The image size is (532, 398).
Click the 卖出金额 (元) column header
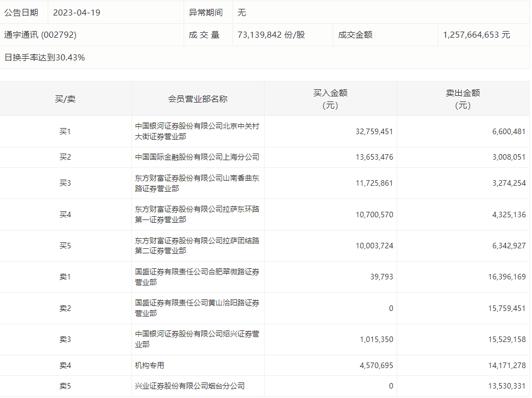[463, 99]
